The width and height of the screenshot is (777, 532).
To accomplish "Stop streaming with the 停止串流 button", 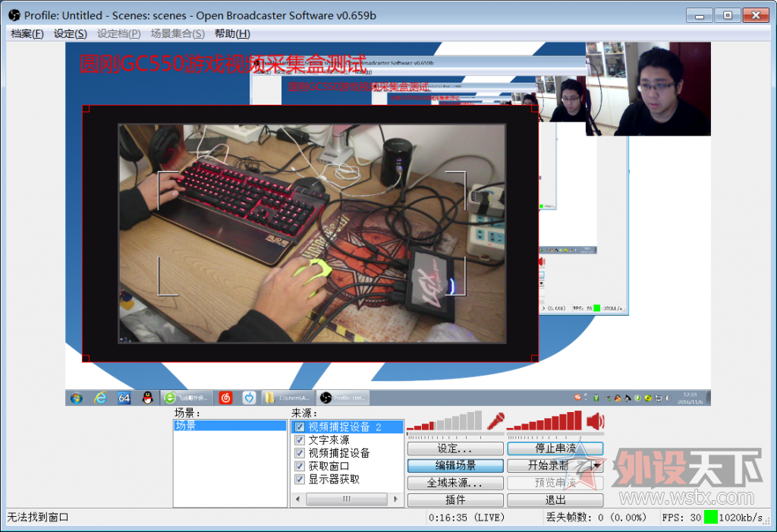I will 555,449.
